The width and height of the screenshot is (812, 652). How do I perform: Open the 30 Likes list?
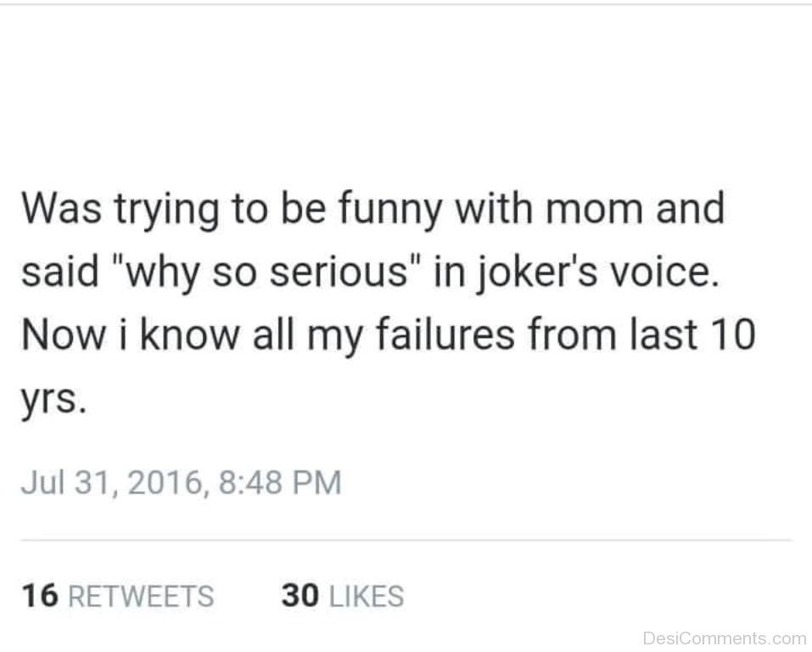342,596
